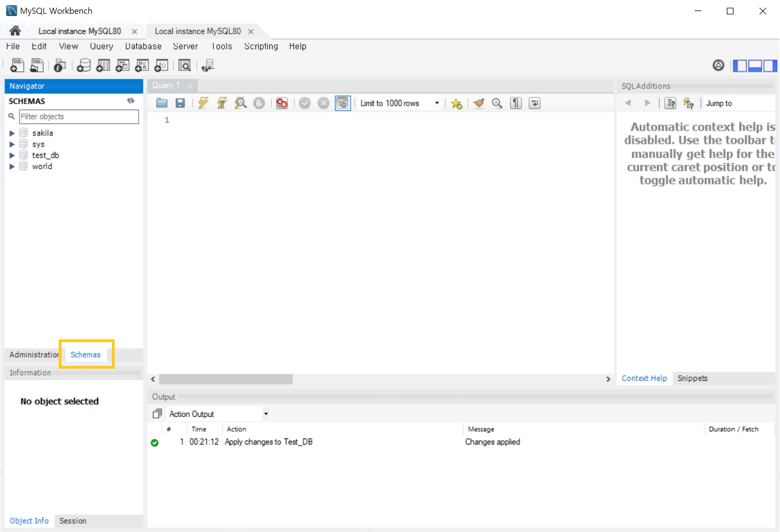Save snippet with star icon
The image size is (780, 532).
[x=456, y=104]
